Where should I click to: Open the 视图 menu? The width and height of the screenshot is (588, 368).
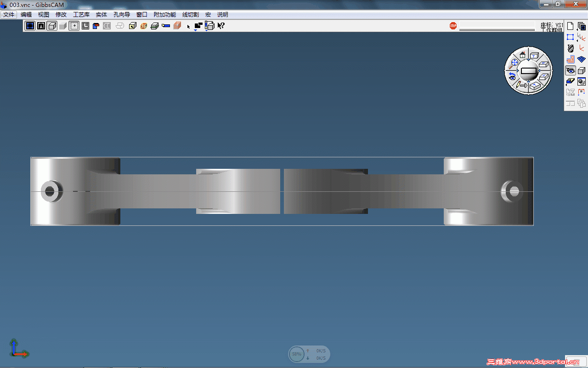tap(44, 15)
